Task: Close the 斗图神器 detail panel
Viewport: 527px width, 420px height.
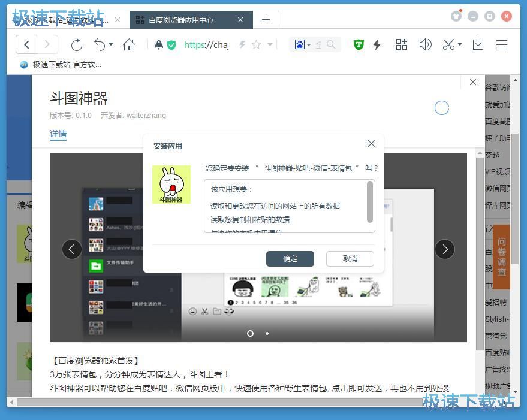Action: coord(473,82)
